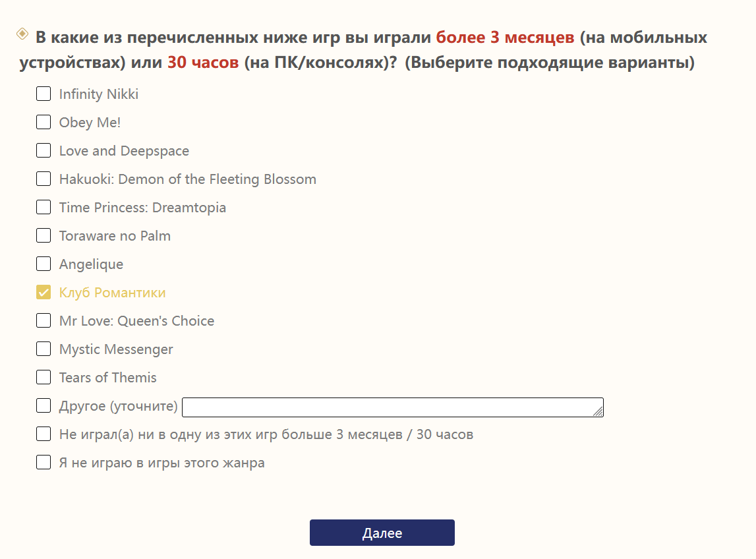This screenshot has width=756, height=559.
Task: Click the Клуб Романтики label text
Action: (x=112, y=293)
